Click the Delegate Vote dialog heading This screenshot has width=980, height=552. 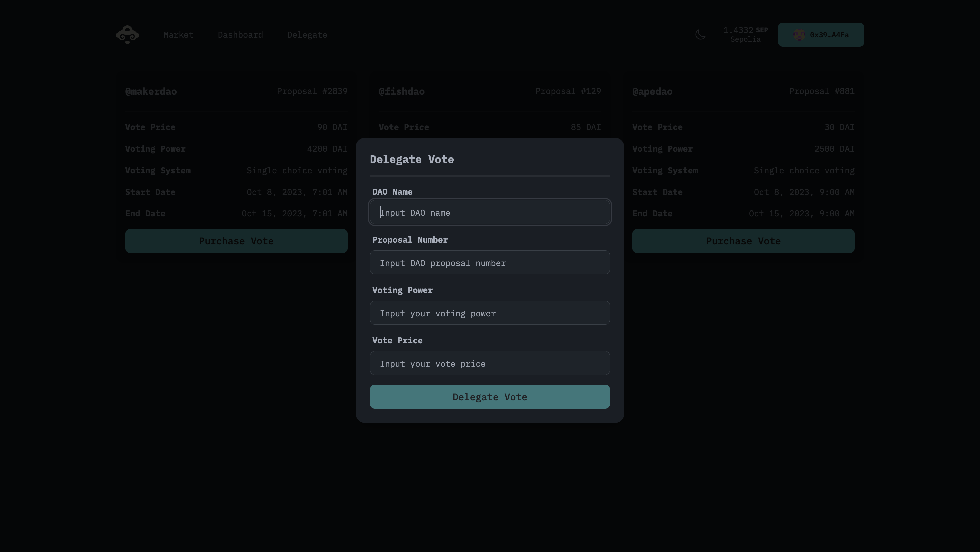412,159
